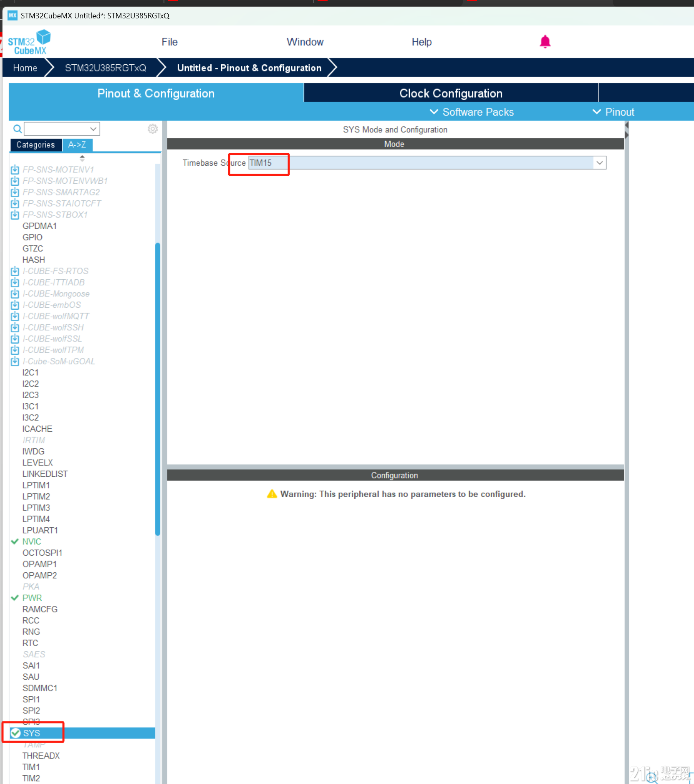Select GTZC in peripheral list

coord(33,248)
